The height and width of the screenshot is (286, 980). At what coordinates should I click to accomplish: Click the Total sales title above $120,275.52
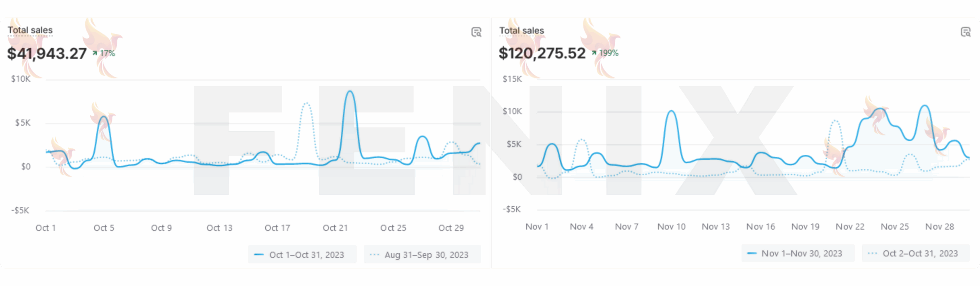[521, 30]
